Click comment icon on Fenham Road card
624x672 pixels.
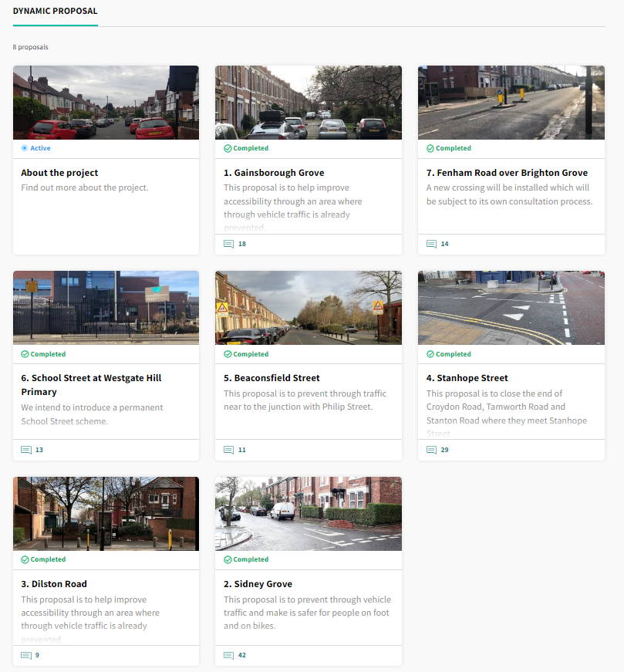[431, 244]
